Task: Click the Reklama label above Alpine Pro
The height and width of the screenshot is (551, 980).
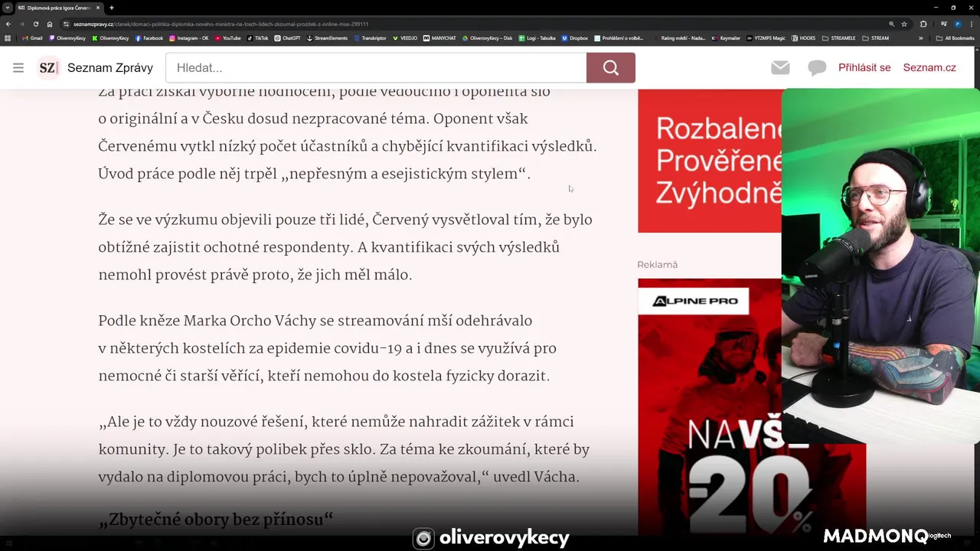Action: point(657,265)
